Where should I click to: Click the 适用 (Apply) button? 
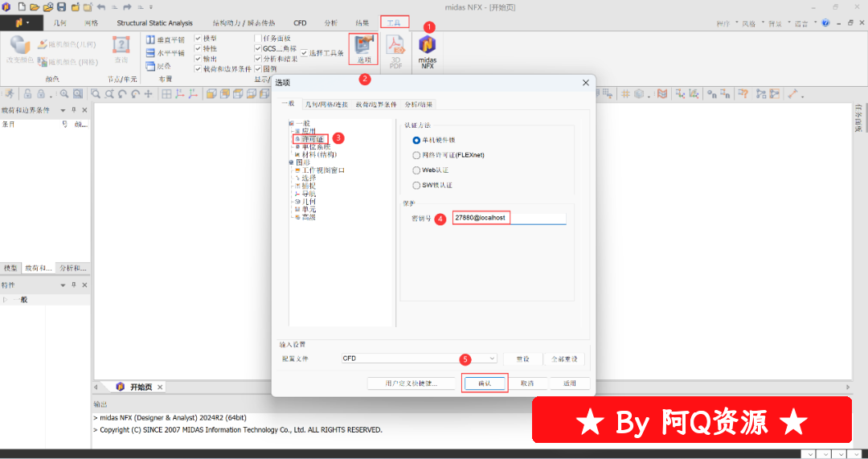click(x=570, y=383)
